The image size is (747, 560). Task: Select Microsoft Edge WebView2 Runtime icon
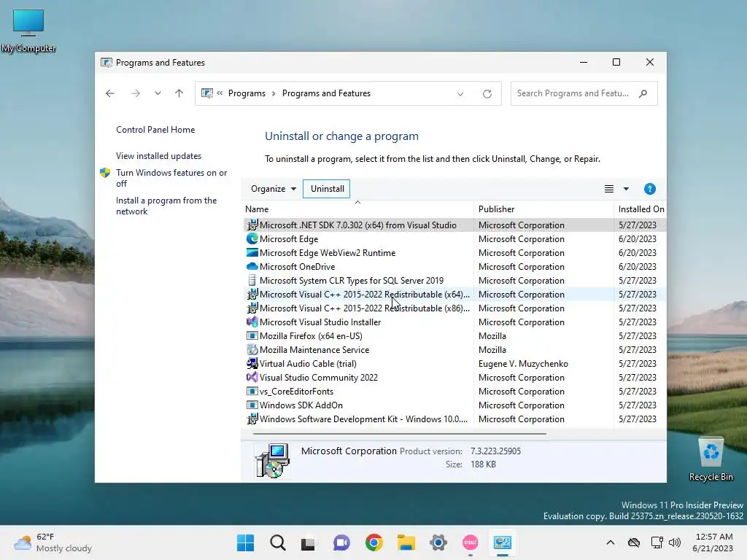point(252,252)
